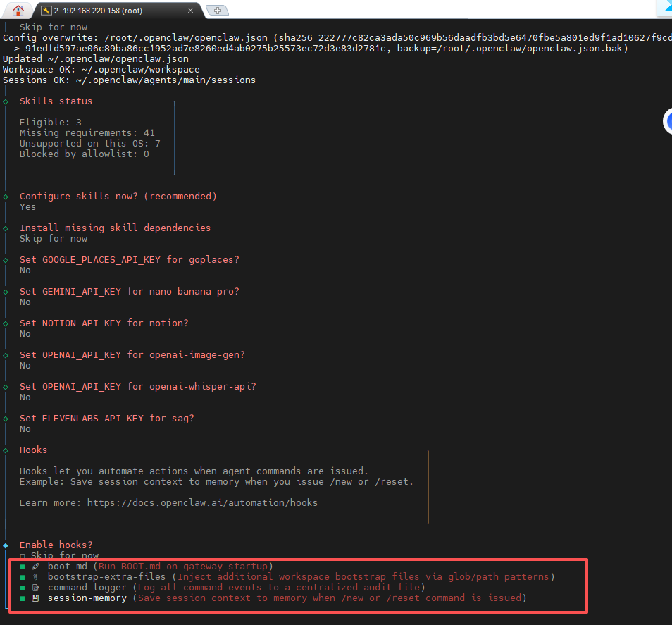Click the paperclip icon beside bootstrap-extra-files
This screenshot has width=672, height=625.
[x=35, y=577]
